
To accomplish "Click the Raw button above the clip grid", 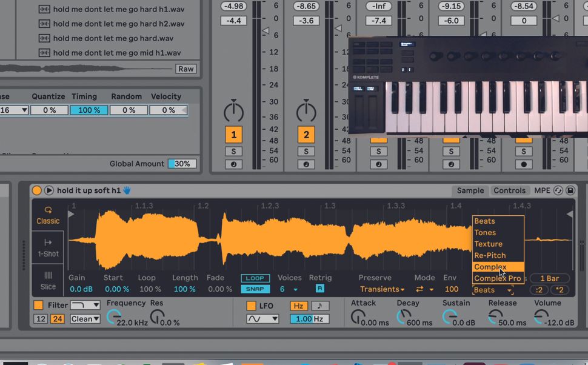I will 185,69.
